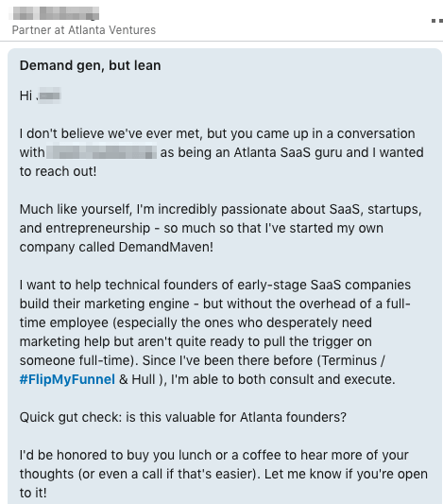Select the 'Demand gen, but lean' subject line
The height and width of the screenshot is (504, 443).
point(90,65)
